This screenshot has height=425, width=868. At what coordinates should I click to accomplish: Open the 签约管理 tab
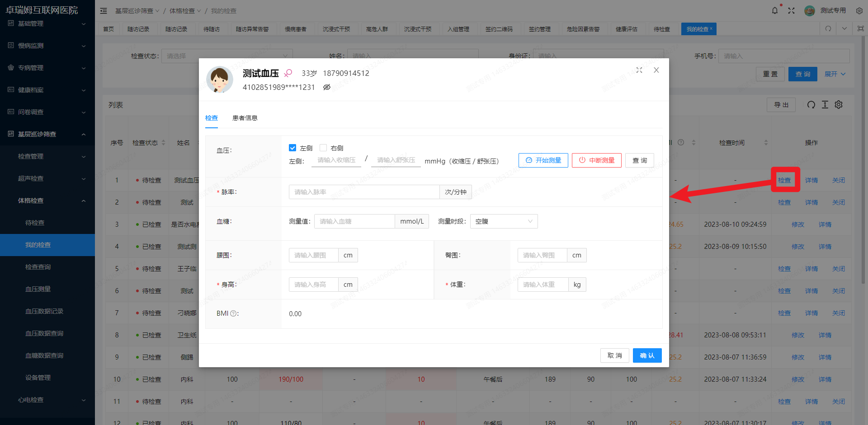[x=540, y=29]
